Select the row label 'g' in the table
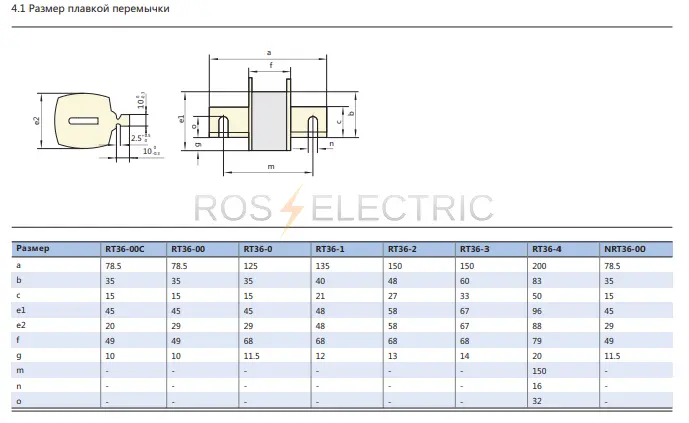Image resolution: width=689 pixels, height=423 pixels. (18, 355)
